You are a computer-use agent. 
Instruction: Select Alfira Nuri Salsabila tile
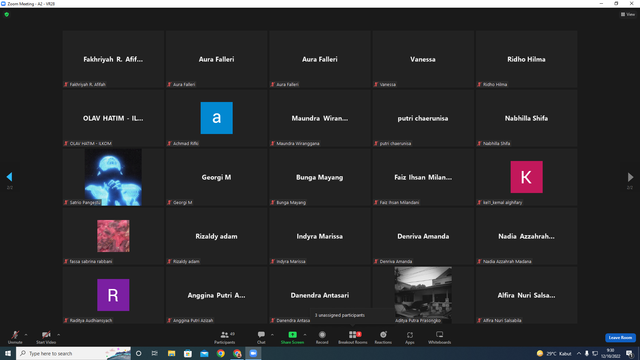point(526,295)
